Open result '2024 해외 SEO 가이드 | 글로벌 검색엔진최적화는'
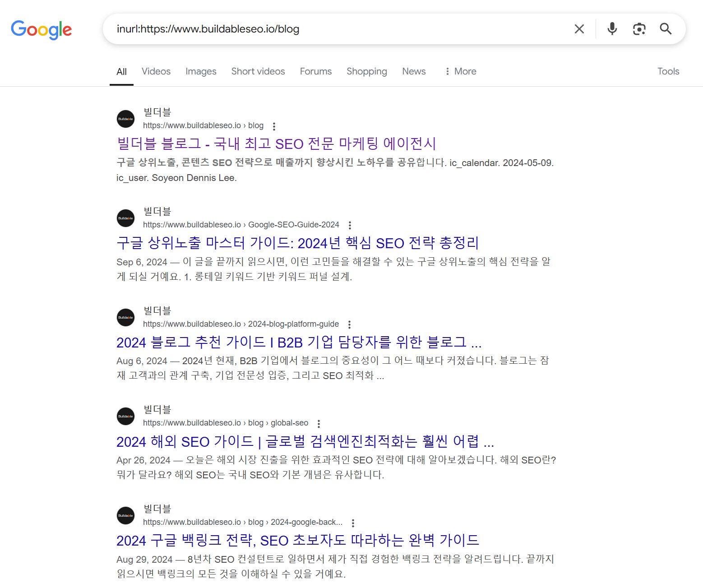 click(305, 441)
